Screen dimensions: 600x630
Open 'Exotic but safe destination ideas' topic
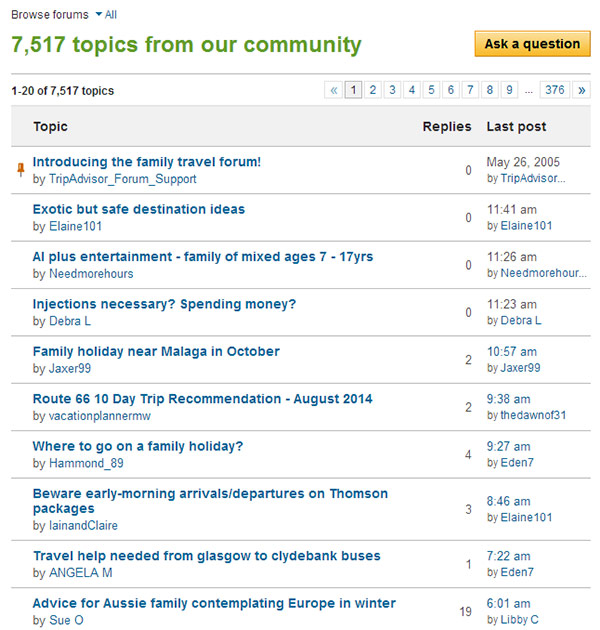click(139, 209)
